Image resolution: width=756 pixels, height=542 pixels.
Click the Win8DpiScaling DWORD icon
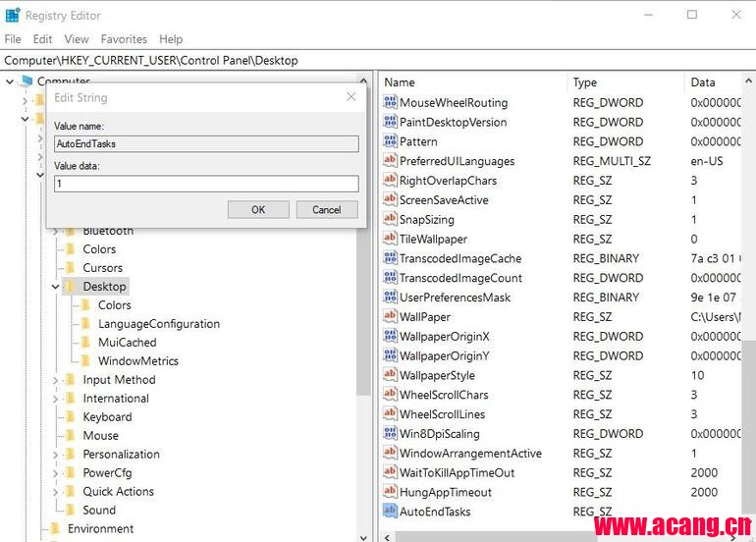click(390, 434)
